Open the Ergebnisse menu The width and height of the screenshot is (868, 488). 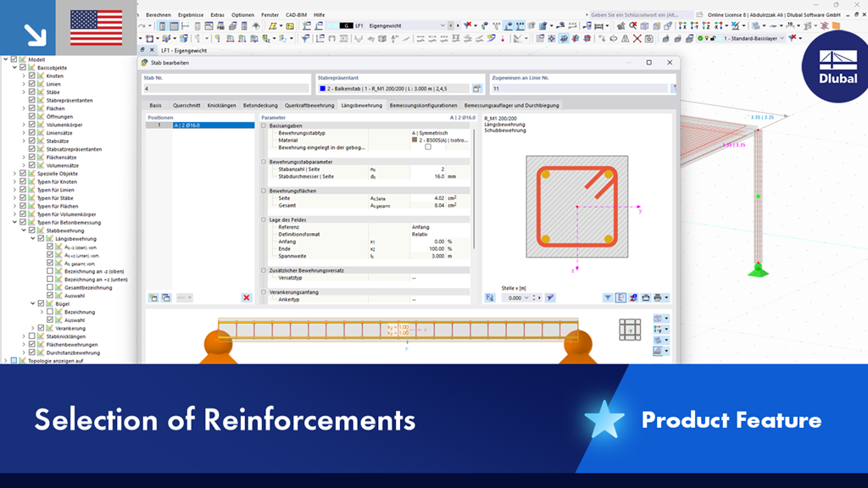tap(191, 15)
